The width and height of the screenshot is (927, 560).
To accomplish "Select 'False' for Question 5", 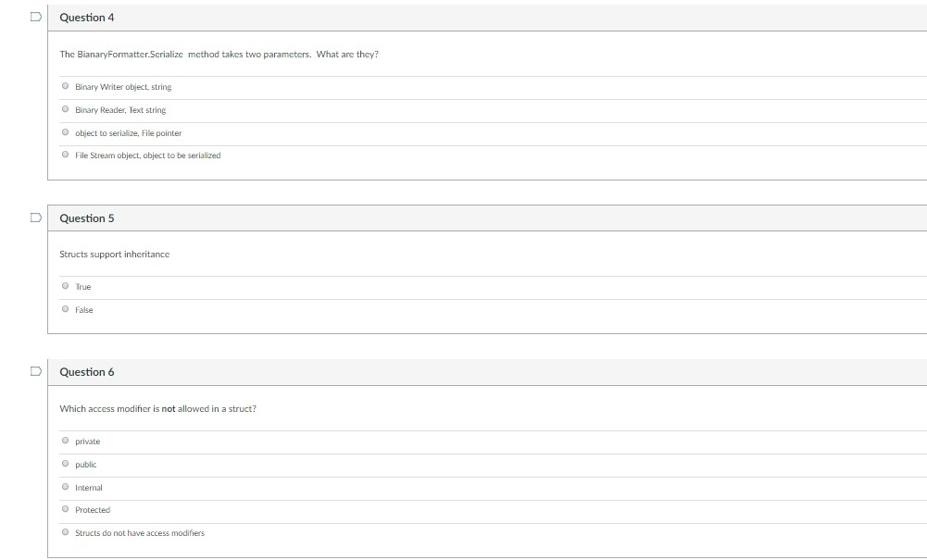I will (x=65, y=309).
